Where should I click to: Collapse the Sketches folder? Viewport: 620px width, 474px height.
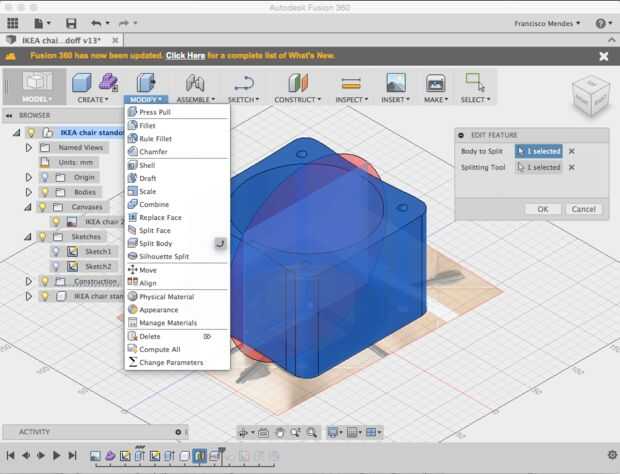pyautogui.click(x=28, y=237)
